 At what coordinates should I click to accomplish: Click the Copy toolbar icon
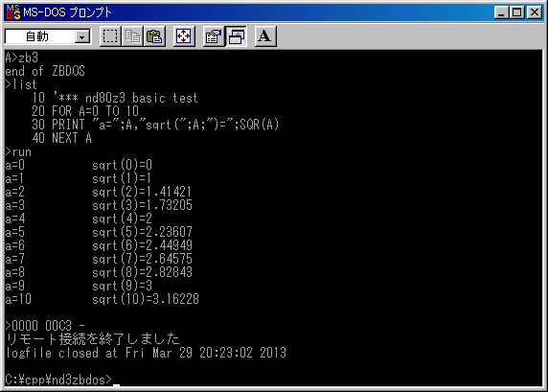tap(132, 36)
